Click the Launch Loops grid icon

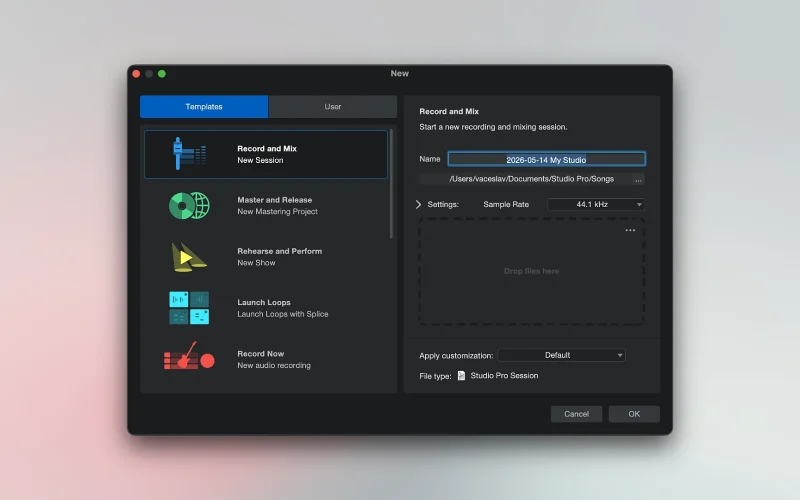point(189,308)
